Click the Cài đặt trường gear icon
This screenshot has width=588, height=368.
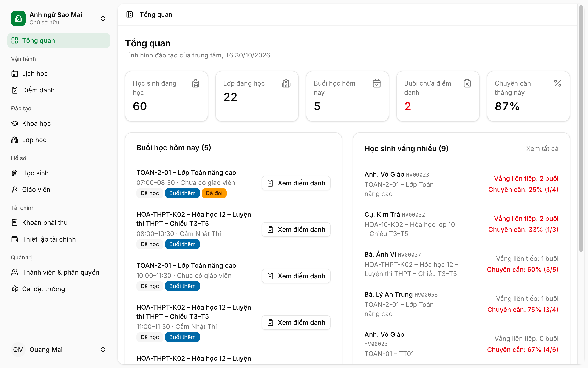pyautogui.click(x=15, y=289)
